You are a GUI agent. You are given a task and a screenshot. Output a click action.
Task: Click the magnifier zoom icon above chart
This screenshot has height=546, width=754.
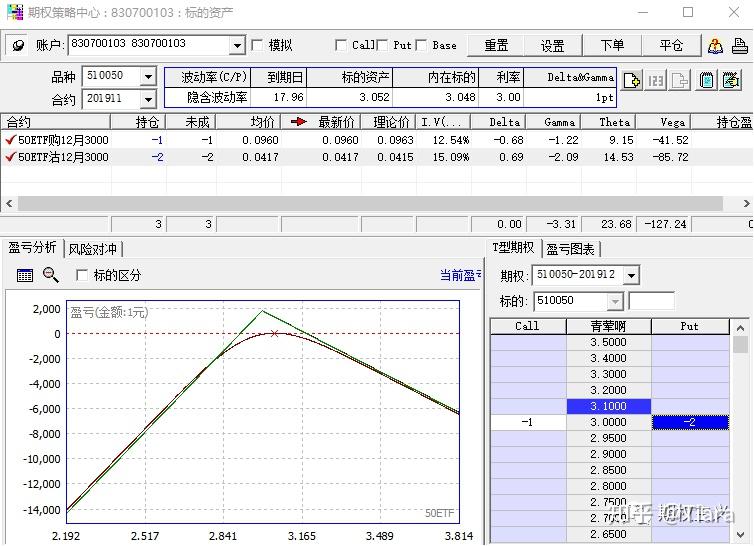[x=50, y=275]
